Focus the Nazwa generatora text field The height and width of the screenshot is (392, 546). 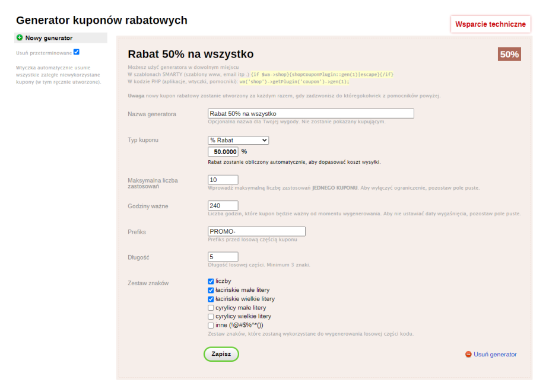pos(310,113)
